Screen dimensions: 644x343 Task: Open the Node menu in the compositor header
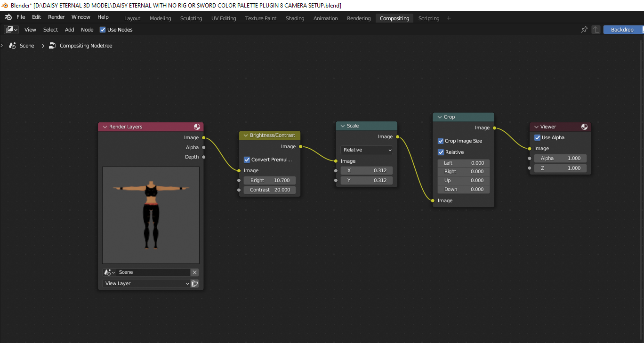click(87, 30)
